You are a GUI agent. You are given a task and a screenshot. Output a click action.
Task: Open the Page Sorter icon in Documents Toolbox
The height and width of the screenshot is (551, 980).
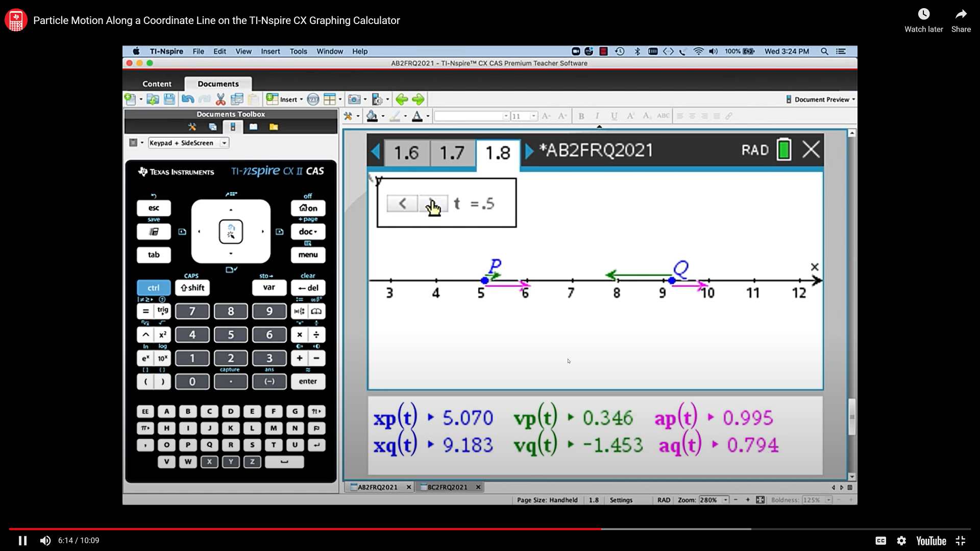coord(213,127)
